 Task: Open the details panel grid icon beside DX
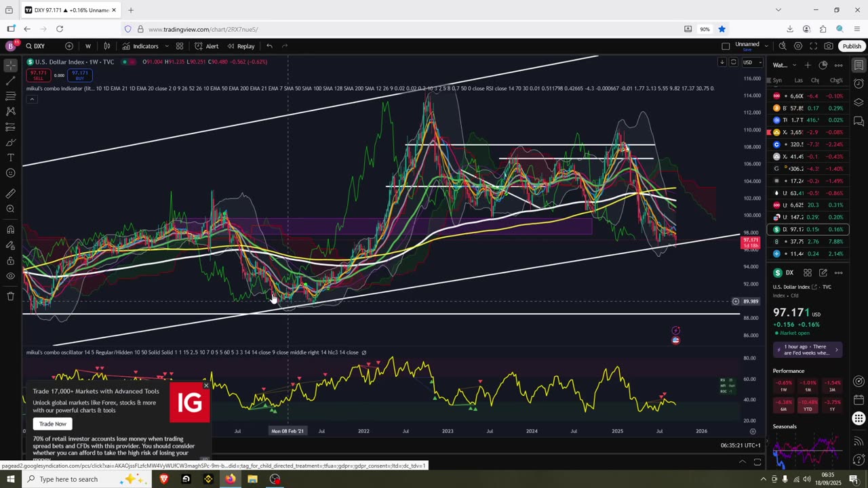pyautogui.click(x=808, y=272)
